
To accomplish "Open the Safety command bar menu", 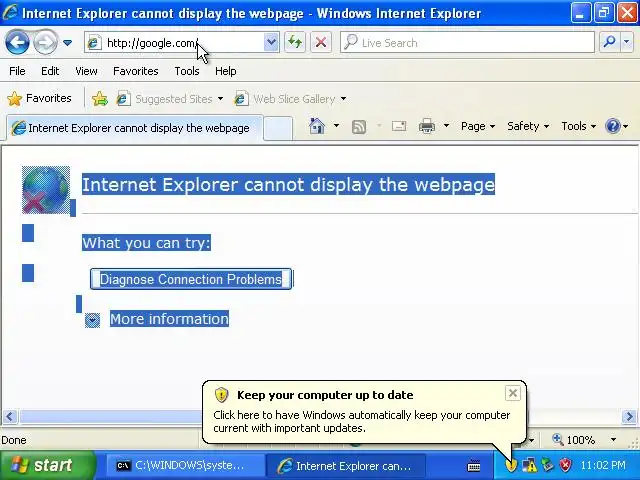I will pyautogui.click(x=528, y=126).
